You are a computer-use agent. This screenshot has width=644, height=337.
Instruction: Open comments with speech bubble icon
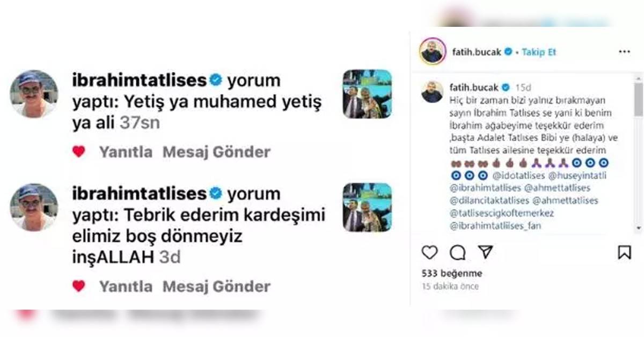click(x=457, y=252)
